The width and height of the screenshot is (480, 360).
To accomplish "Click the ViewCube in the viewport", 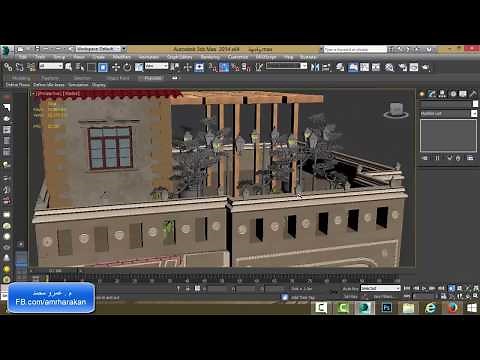I will tap(396, 110).
